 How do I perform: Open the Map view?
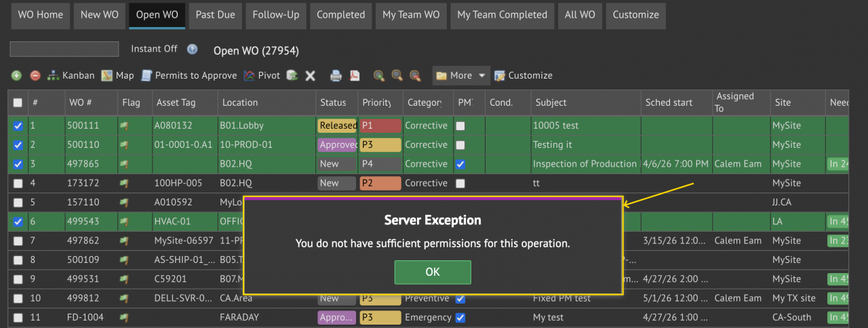[x=117, y=76]
